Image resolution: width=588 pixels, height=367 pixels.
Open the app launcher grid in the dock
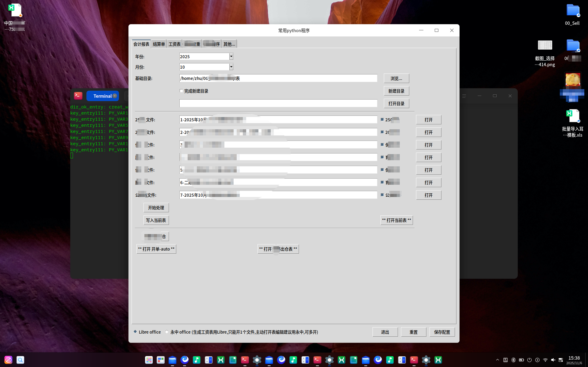coord(149,360)
